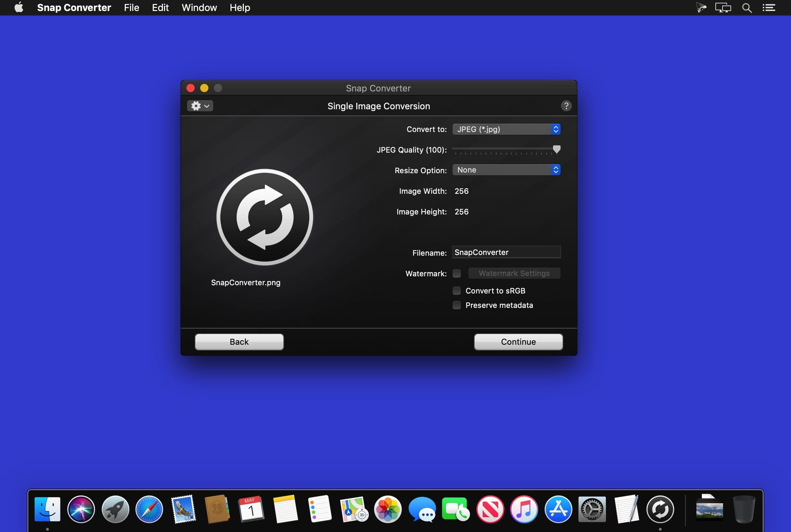Open Photos icon in Dock
This screenshot has width=791, height=532.
tap(388, 509)
